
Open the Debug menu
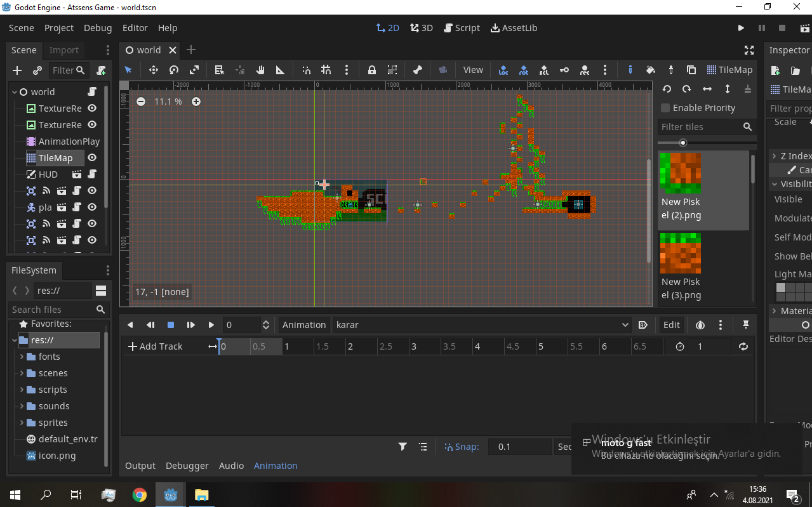click(x=98, y=28)
